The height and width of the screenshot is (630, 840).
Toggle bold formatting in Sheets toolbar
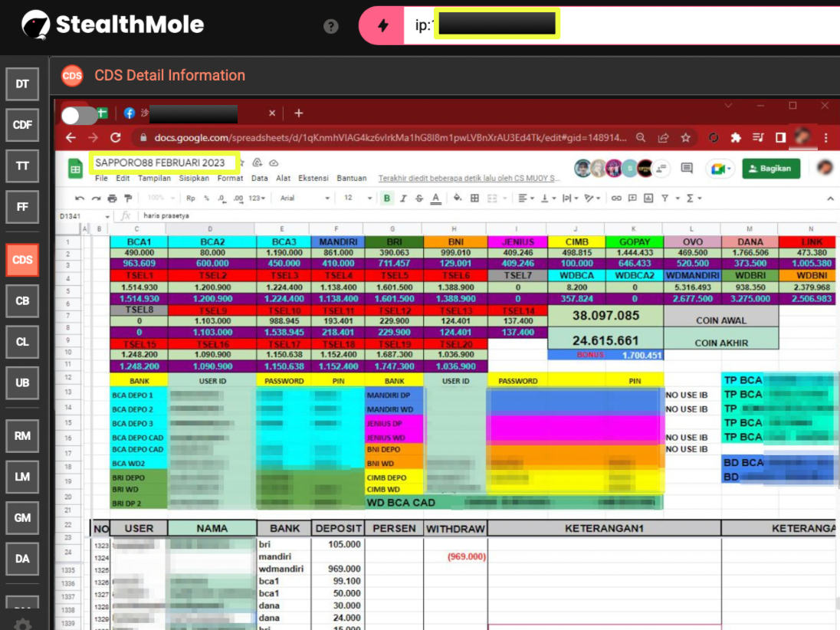tap(387, 198)
